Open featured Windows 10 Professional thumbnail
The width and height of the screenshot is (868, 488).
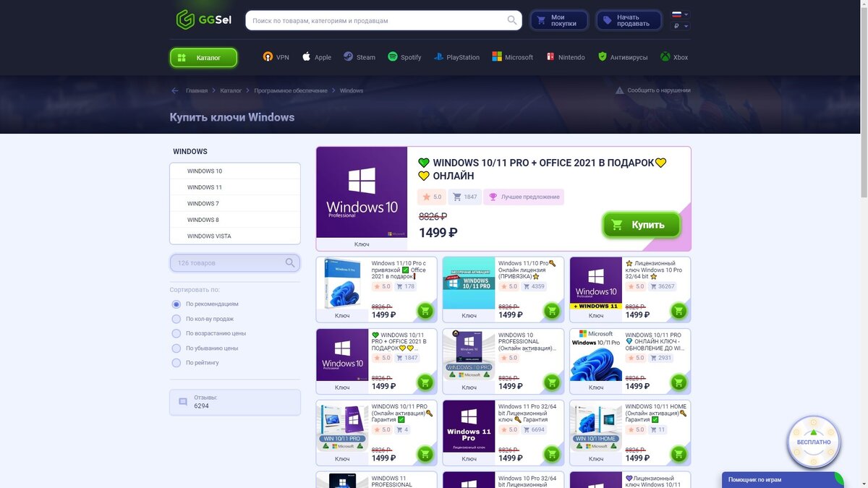[x=362, y=192]
